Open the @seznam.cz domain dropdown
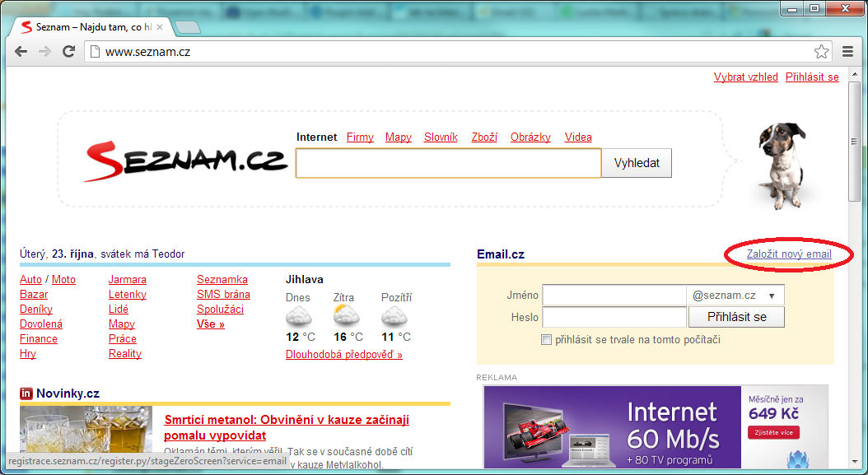 (x=735, y=295)
